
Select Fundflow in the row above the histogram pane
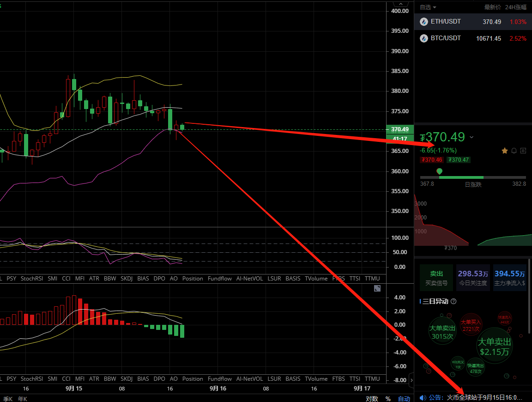(219, 279)
